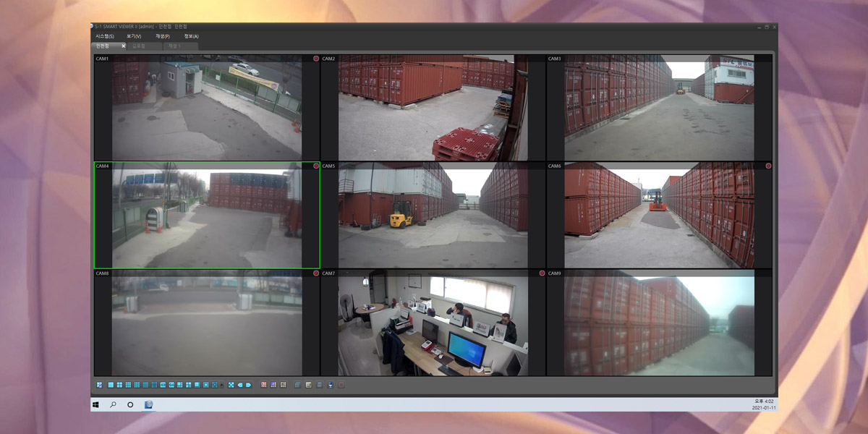Open the 보기(V) menu
This screenshot has height=434, width=868.
pyautogui.click(x=134, y=36)
